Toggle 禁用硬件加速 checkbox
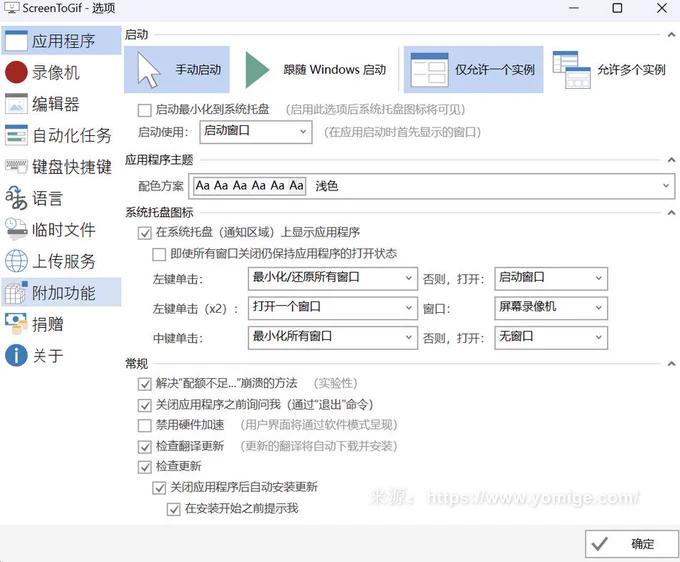680x562 pixels. 145,425
